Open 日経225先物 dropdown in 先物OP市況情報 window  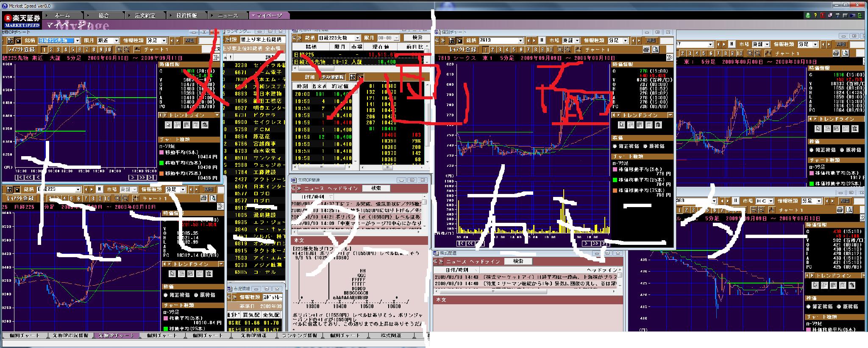point(357,38)
